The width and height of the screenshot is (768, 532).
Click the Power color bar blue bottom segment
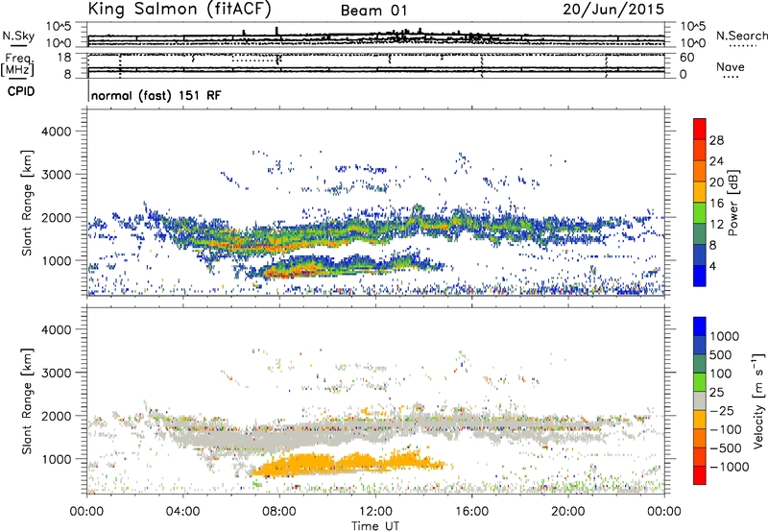click(700, 276)
